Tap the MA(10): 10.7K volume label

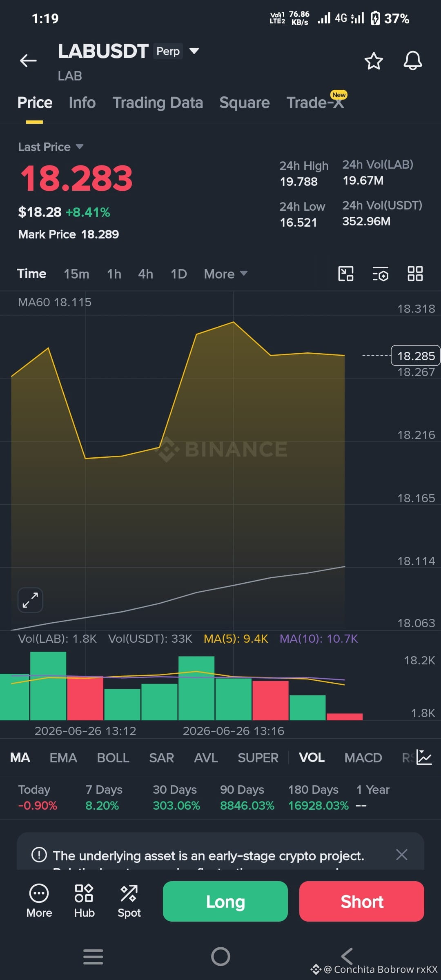(x=319, y=639)
